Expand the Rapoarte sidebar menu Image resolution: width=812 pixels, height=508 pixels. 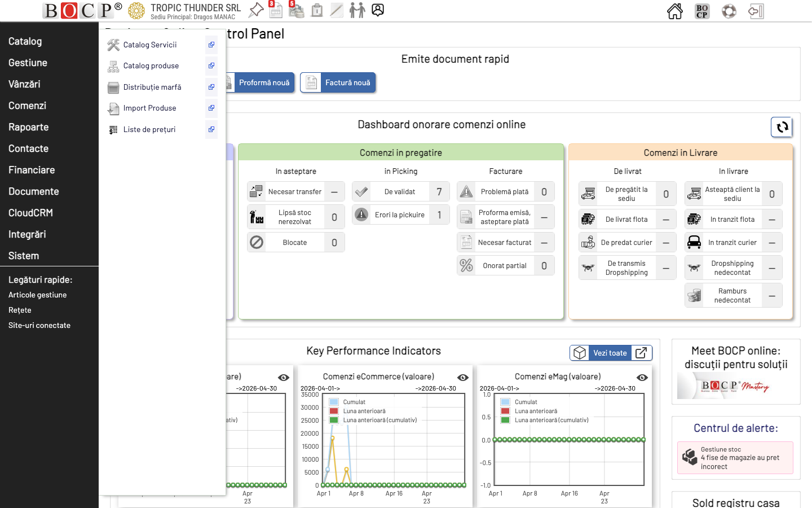click(x=28, y=127)
